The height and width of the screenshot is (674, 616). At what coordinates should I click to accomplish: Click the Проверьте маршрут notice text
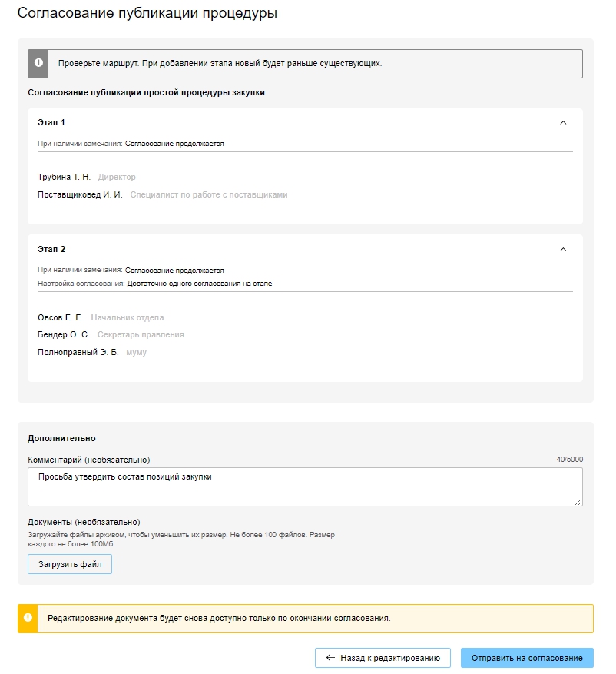220,64
